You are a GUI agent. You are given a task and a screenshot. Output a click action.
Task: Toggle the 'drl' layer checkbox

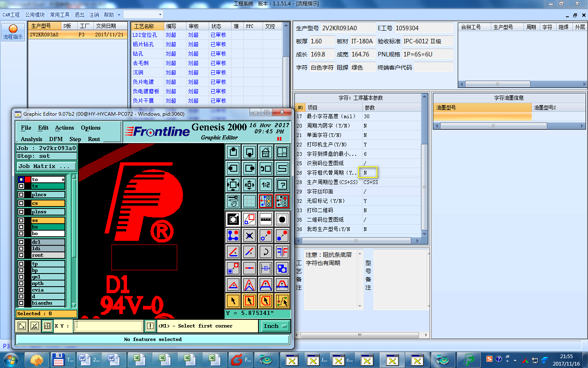[x=21, y=242]
